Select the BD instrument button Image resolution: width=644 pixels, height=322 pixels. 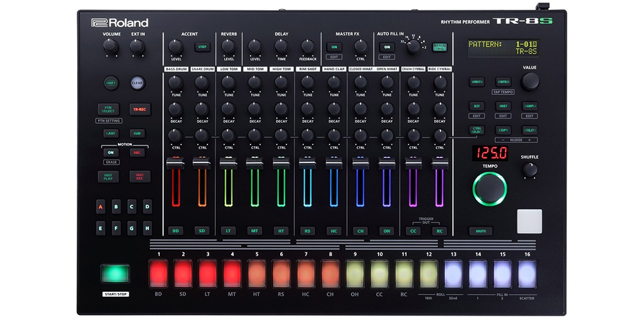tap(175, 230)
